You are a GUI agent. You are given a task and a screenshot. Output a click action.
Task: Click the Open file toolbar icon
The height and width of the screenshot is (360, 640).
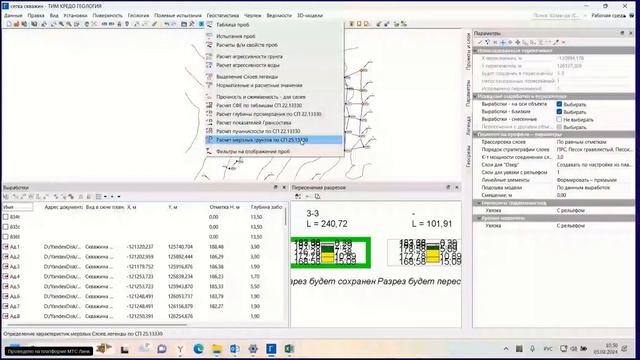point(17,24)
